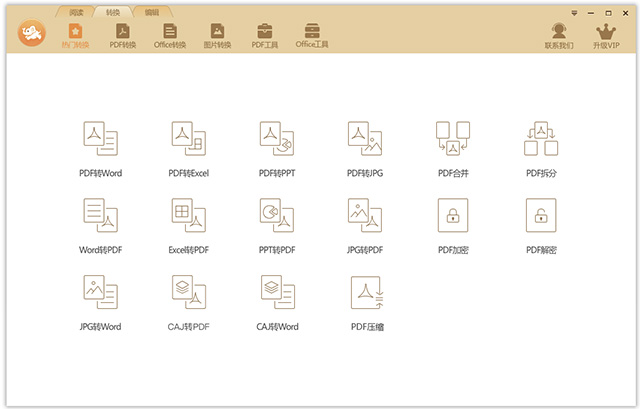This screenshot has width=640, height=409.
Task: Open the Word转PDF converter
Action: click(100, 226)
